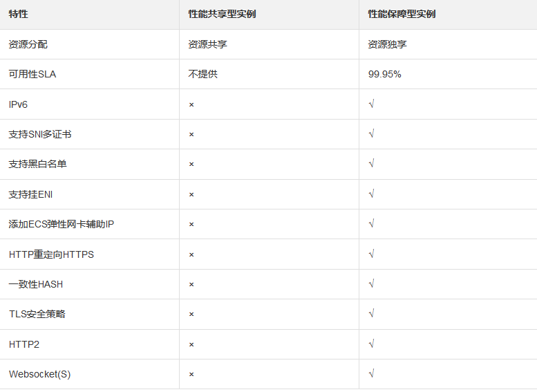Viewport: 537px width, 392px height.
Task: Click the check mark for TLS安全策略
Action: pos(371,314)
